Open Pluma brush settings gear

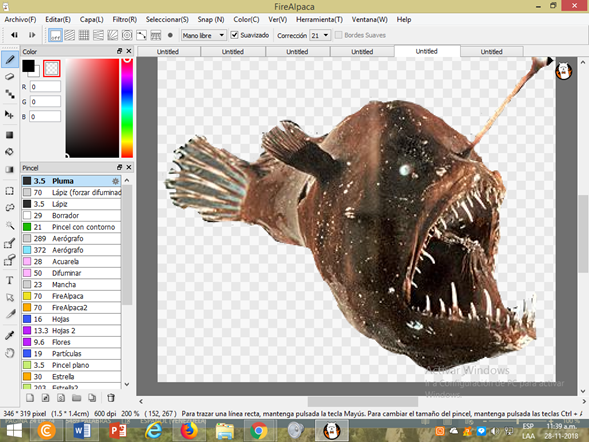click(x=115, y=181)
